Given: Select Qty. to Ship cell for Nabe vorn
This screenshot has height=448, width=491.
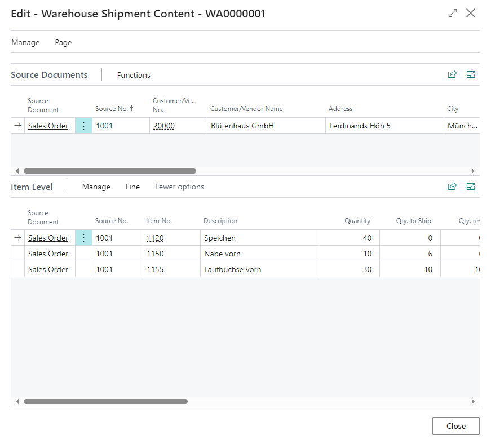Looking at the screenshot, I should click(410, 254).
